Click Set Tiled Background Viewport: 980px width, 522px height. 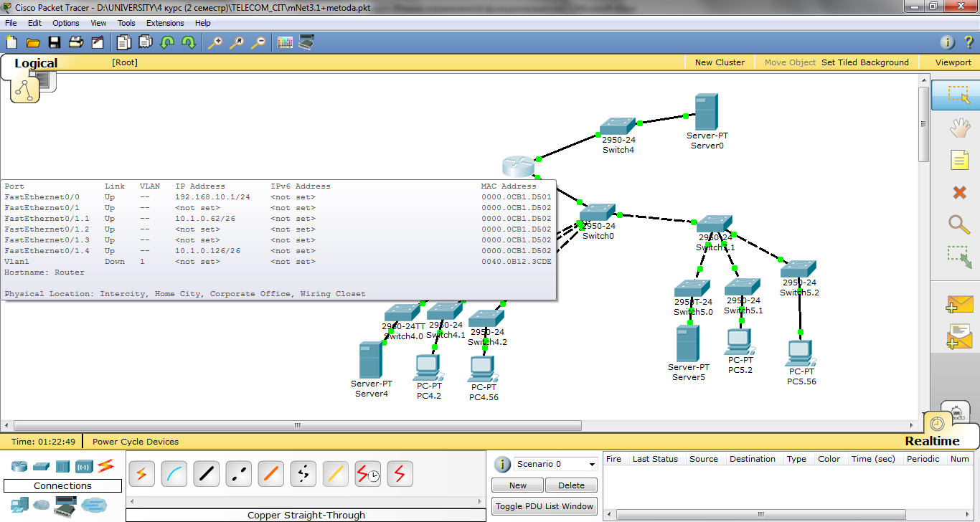pyautogui.click(x=864, y=62)
